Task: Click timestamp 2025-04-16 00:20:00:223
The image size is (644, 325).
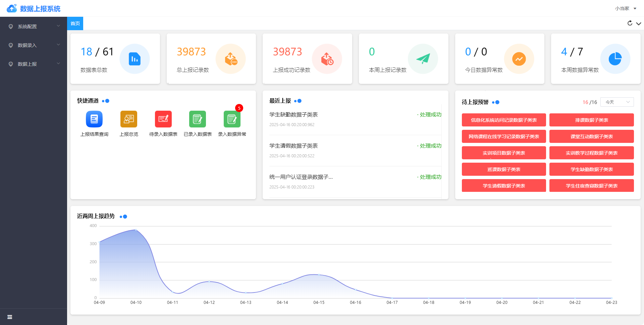Action: pyautogui.click(x=292, y=187)
